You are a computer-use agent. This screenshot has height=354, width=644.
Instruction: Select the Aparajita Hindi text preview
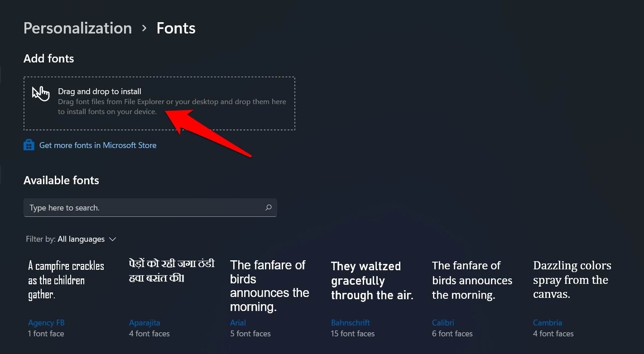pos(172,271)
